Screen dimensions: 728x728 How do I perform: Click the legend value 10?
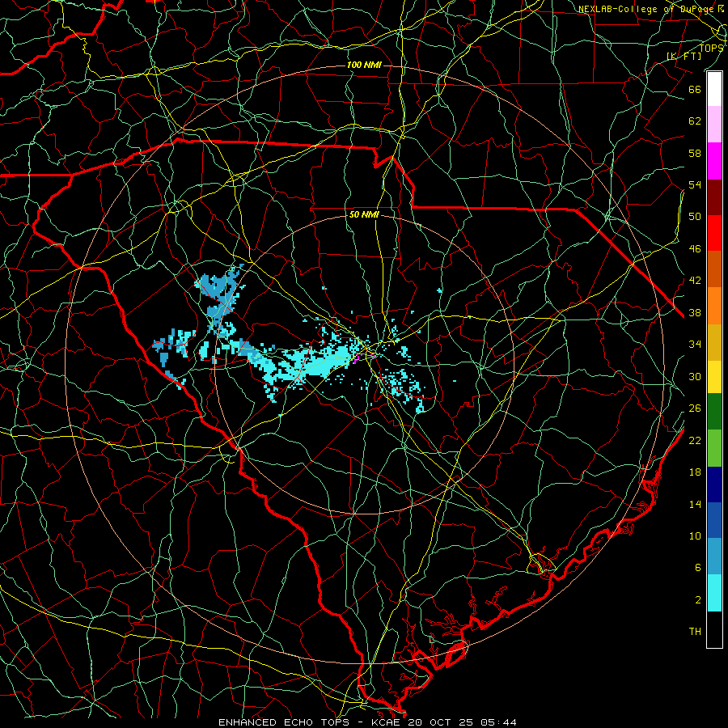tap(695, 535)
